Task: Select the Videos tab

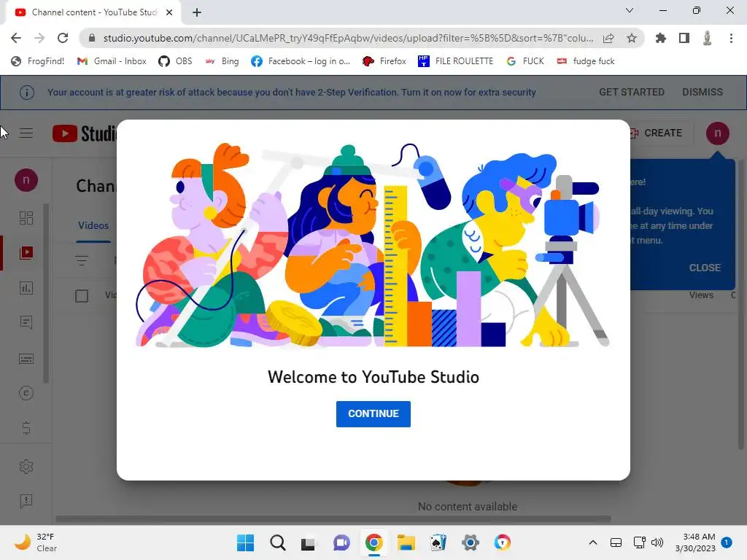Action: [x=93, y=226]
